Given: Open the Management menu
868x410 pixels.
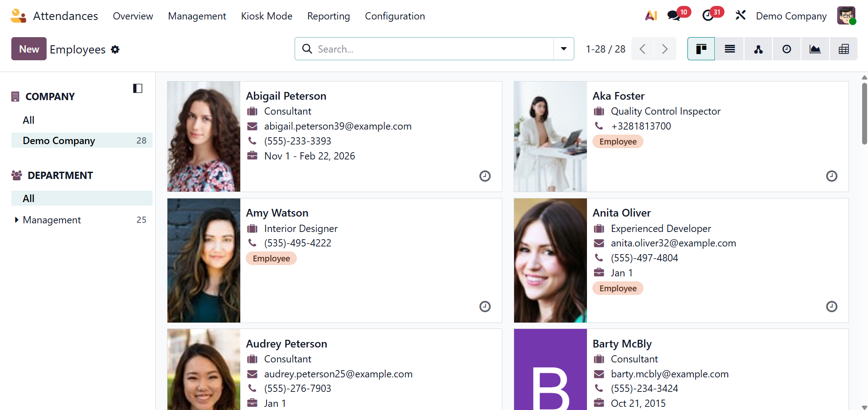Looking at the screenshot, I should click(197, 16).
